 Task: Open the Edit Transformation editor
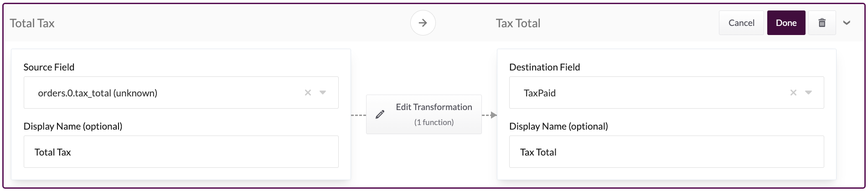tap(434, 107)
